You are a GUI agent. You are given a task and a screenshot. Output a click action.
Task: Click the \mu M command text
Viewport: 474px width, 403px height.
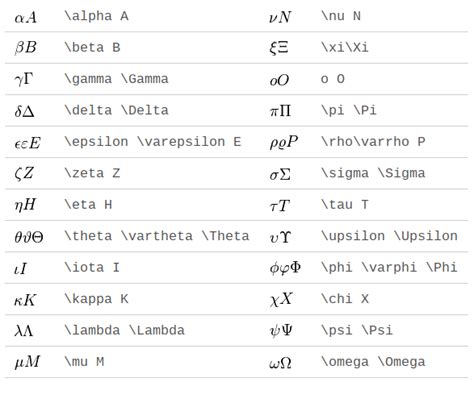point(84,362)
